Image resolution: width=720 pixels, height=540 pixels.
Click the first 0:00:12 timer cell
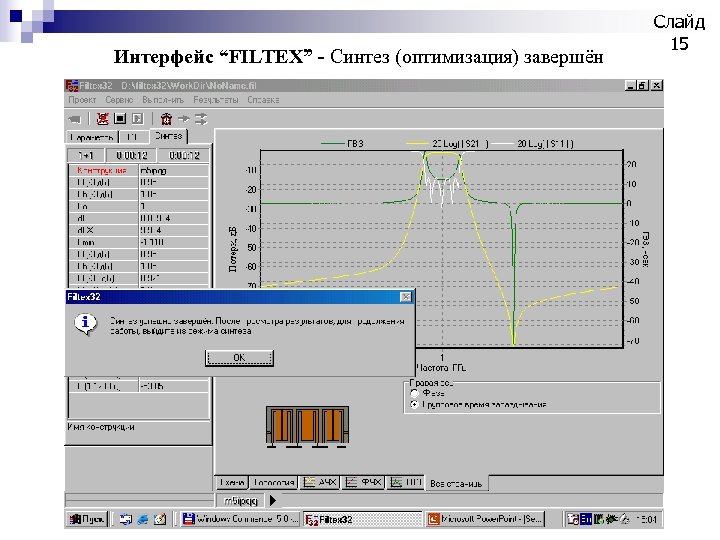point(132,156)
